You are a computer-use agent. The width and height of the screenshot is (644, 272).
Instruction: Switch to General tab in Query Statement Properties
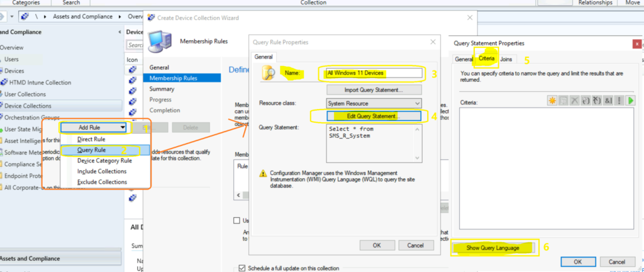464,59
